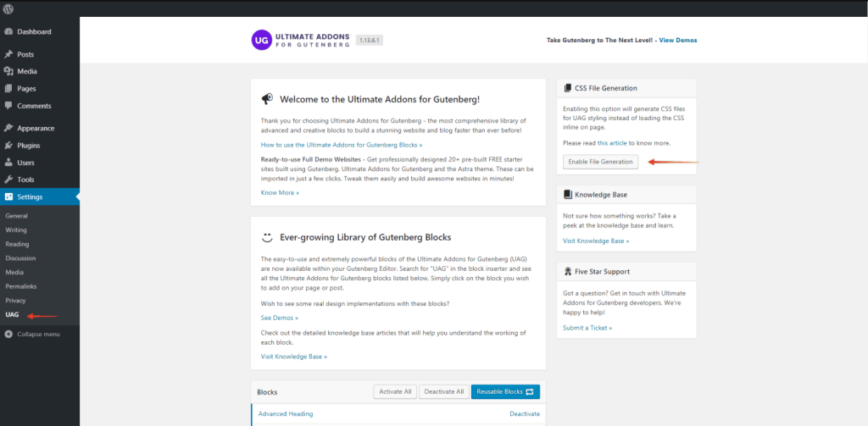This screenshot has width=868, height=426.
Task: Click the WordPress logo icon
Action: [x=8, y=8]
